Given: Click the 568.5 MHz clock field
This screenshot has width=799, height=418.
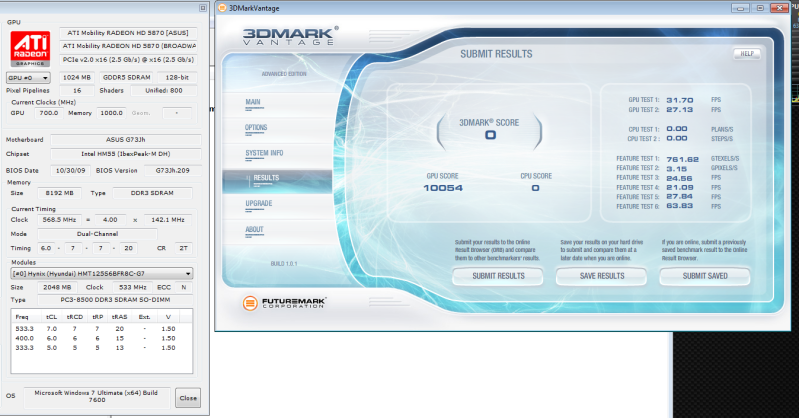Looking at the screenshot, I should coord(59,220).
